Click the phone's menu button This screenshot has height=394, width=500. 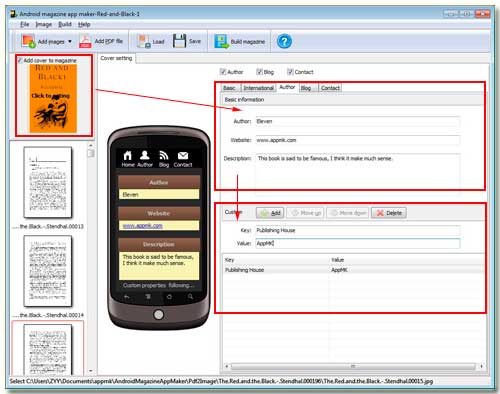coord(148,297)
